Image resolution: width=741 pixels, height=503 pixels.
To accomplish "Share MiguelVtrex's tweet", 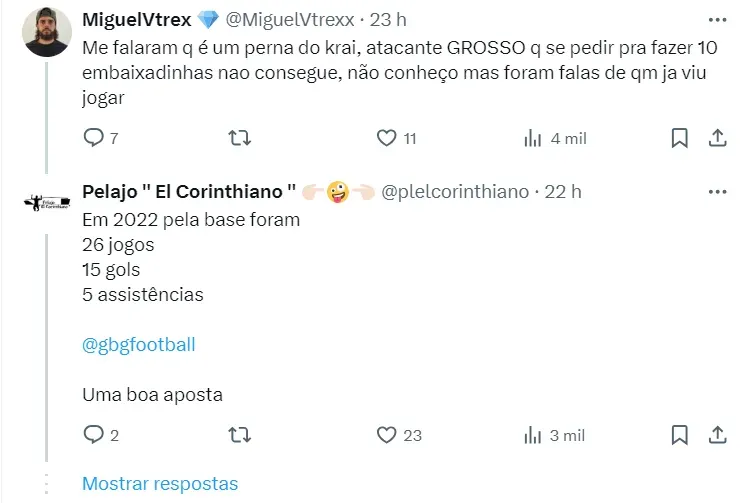I will (717, 138).
